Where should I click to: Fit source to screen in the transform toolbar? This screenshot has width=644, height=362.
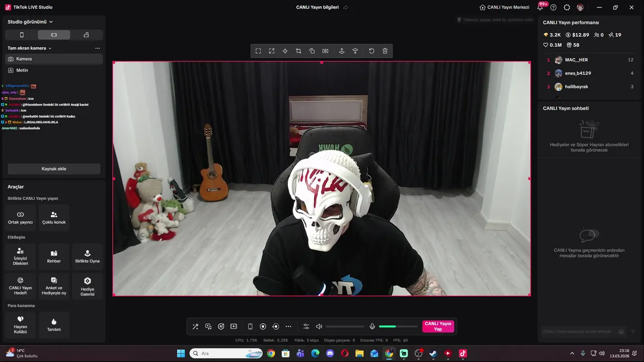[x=258, y=51]
